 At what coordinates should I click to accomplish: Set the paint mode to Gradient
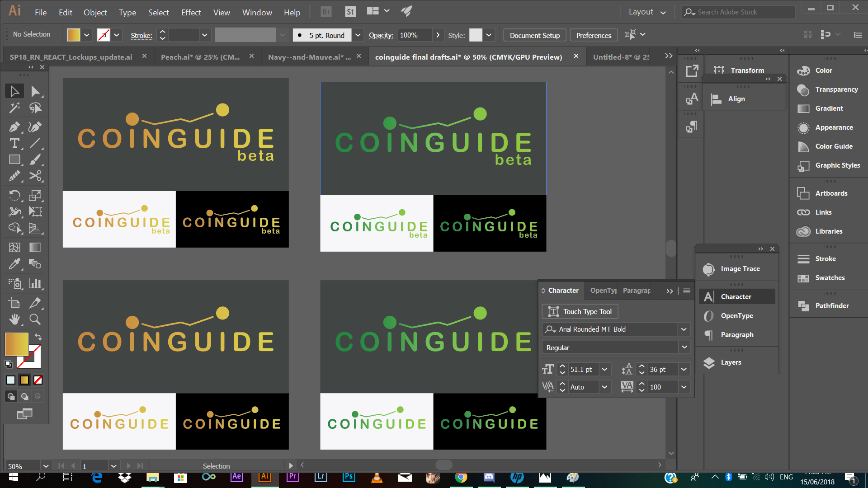24,380
